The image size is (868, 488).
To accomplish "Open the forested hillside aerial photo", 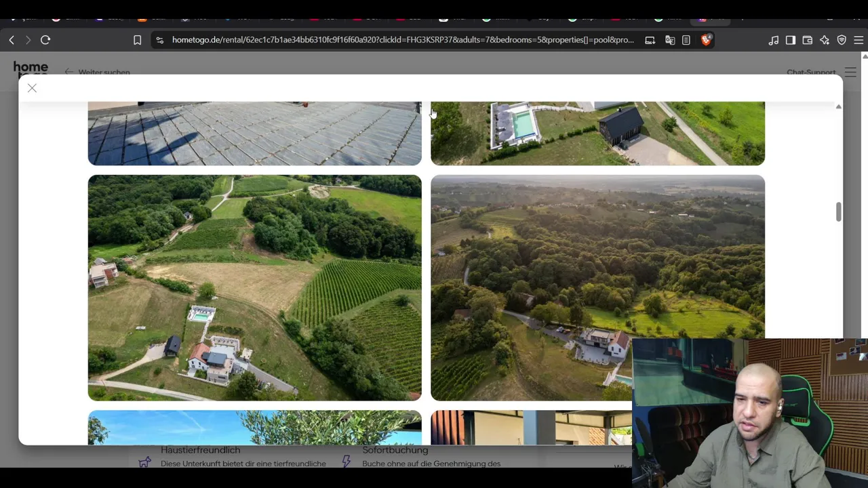I will click(x=597, y=287).
